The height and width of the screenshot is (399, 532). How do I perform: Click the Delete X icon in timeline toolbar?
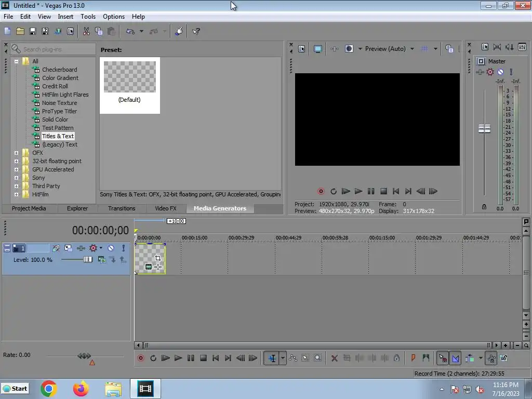coord(334,358)
